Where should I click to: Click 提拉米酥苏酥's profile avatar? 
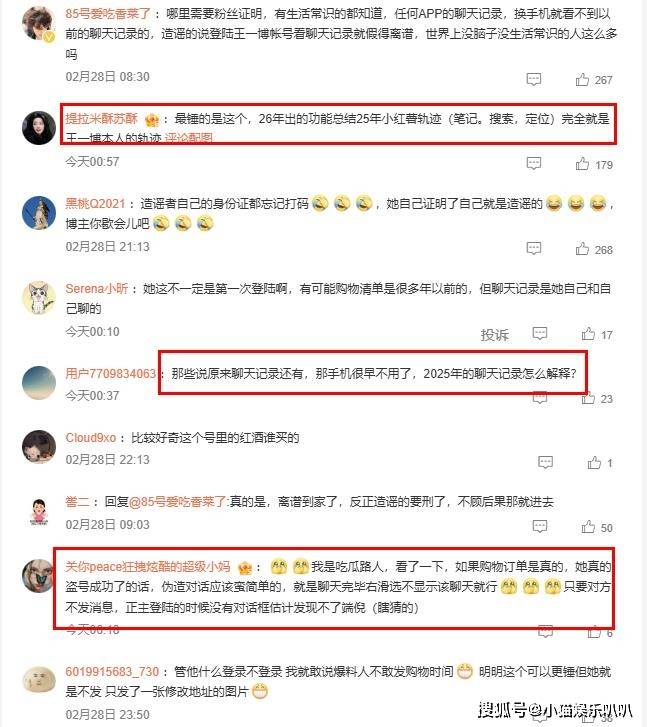tap(39, 128)
